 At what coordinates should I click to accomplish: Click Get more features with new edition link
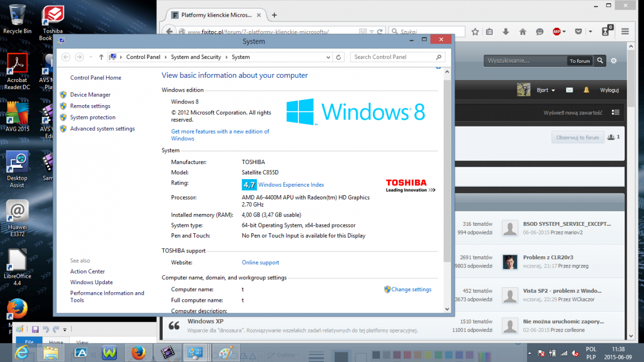(220, 135)
